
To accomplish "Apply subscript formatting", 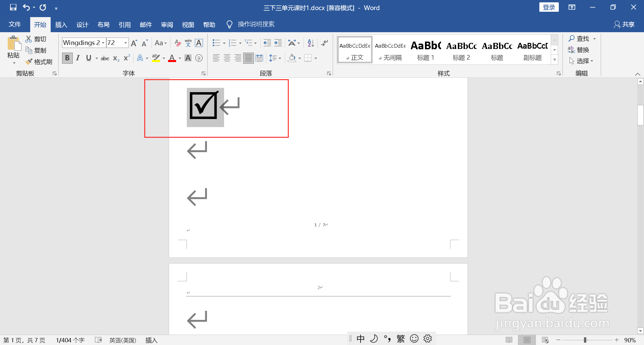I will pyautogui.click(x=116, y=58).
